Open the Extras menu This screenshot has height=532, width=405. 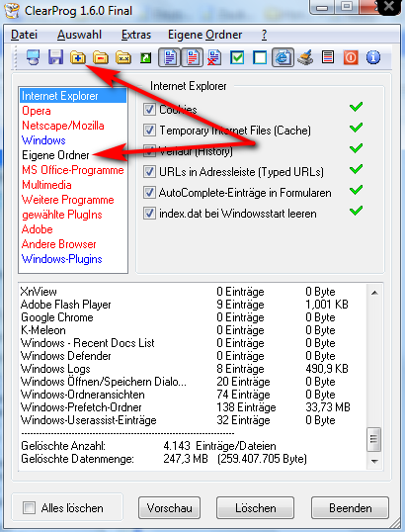(136, 35)
